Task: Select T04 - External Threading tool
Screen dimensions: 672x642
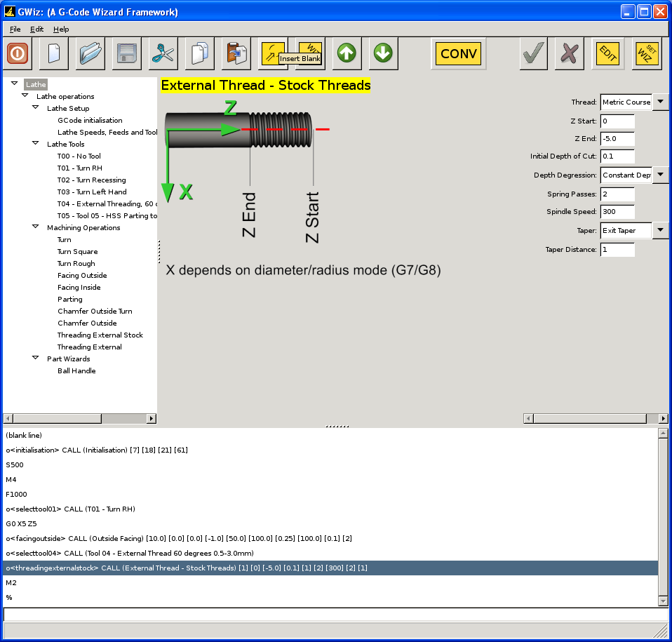Action: pos(107,204)
